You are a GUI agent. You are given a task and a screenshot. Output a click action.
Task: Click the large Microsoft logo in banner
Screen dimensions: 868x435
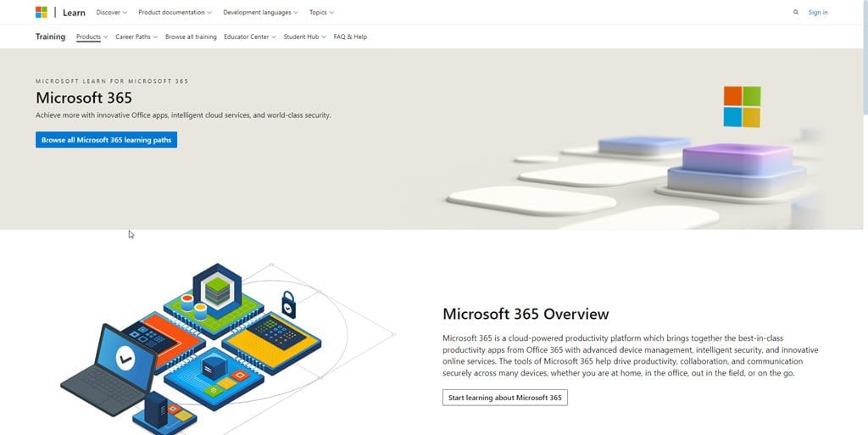pyautogui.click(x=742, y=106)
